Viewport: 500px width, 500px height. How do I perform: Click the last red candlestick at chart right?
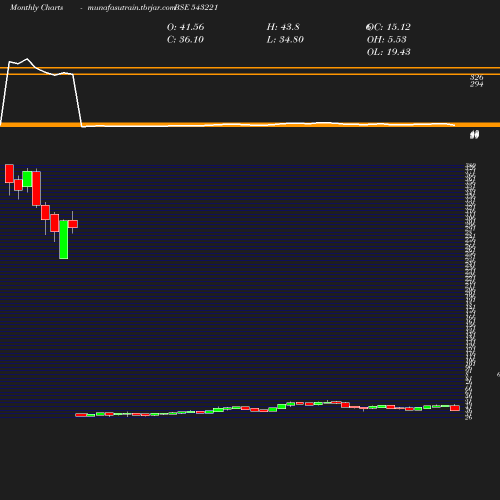click(x=455, y=408)
